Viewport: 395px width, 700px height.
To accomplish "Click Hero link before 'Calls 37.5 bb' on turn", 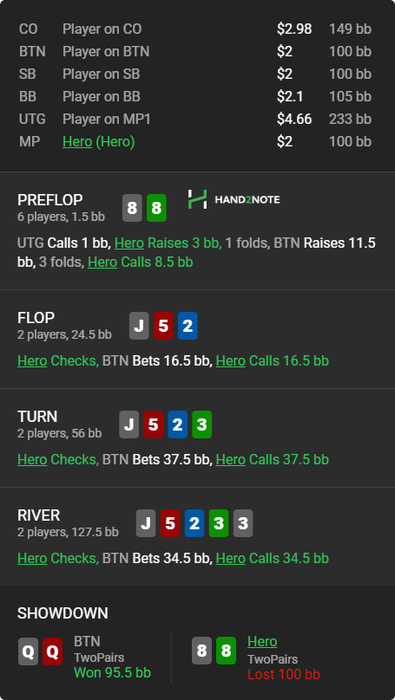I will (231, 459).
